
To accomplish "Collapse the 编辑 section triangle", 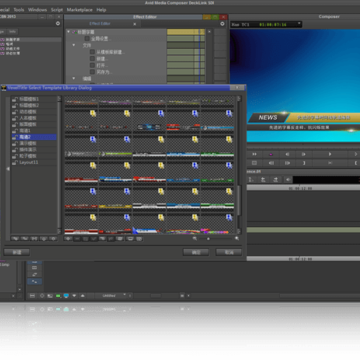I will (x=74, y=78).
